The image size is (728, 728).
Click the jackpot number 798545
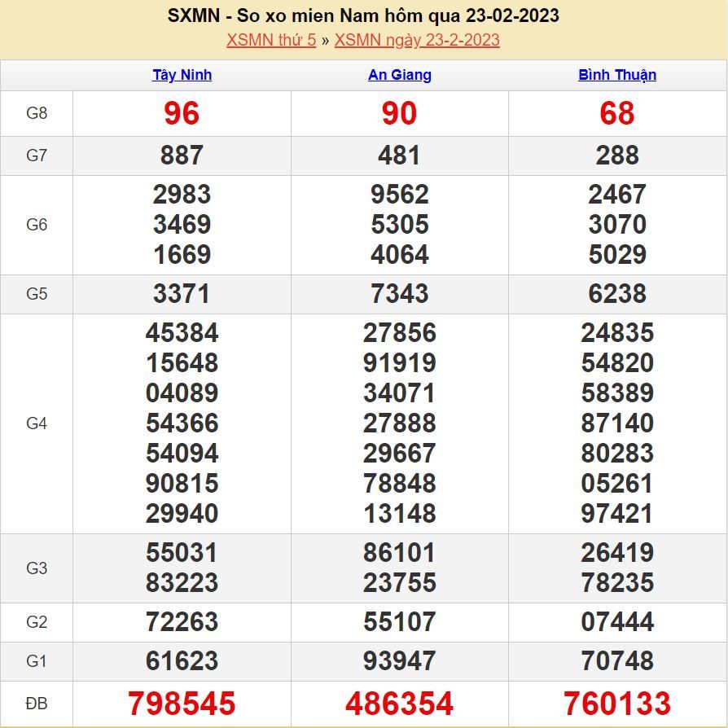coord(182,704)
